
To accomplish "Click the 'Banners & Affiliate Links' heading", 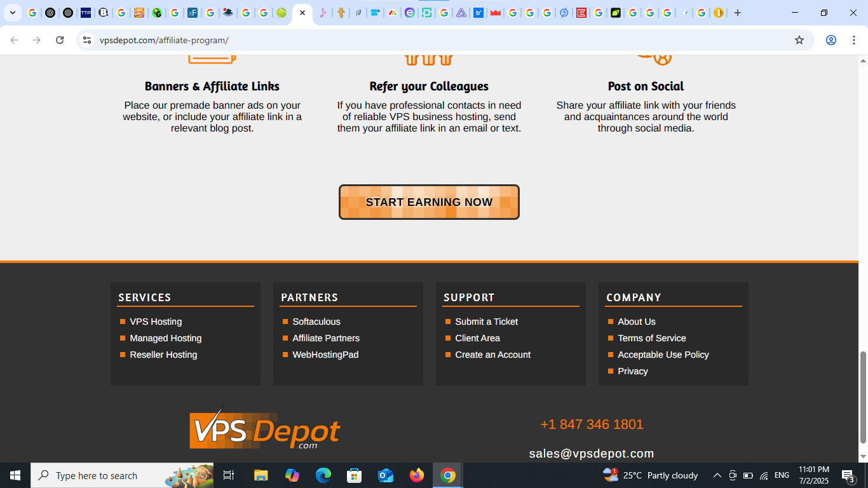I will [212, 86].
